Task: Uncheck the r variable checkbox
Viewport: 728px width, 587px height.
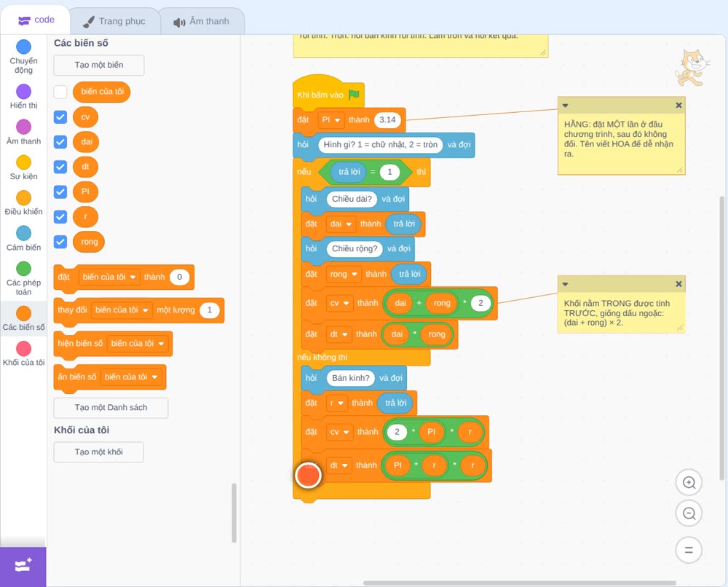Action: coord(60,217)
